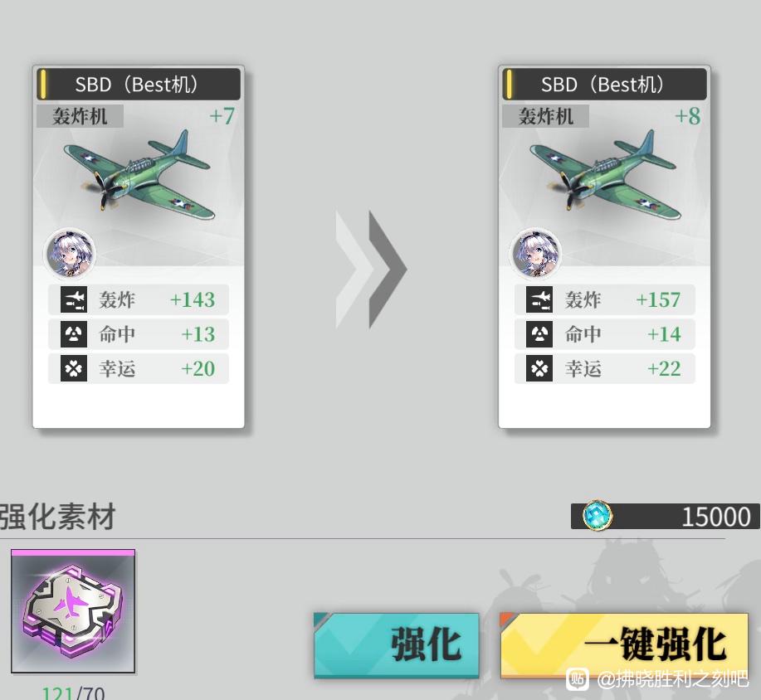Click the 强化素材 section heading

[x=57, y=516]
